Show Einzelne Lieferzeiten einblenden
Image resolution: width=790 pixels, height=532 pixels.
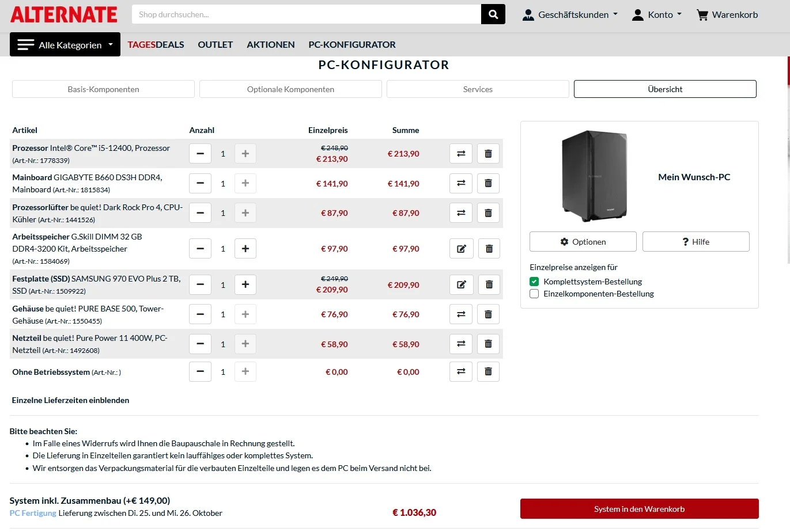[71, 400]
